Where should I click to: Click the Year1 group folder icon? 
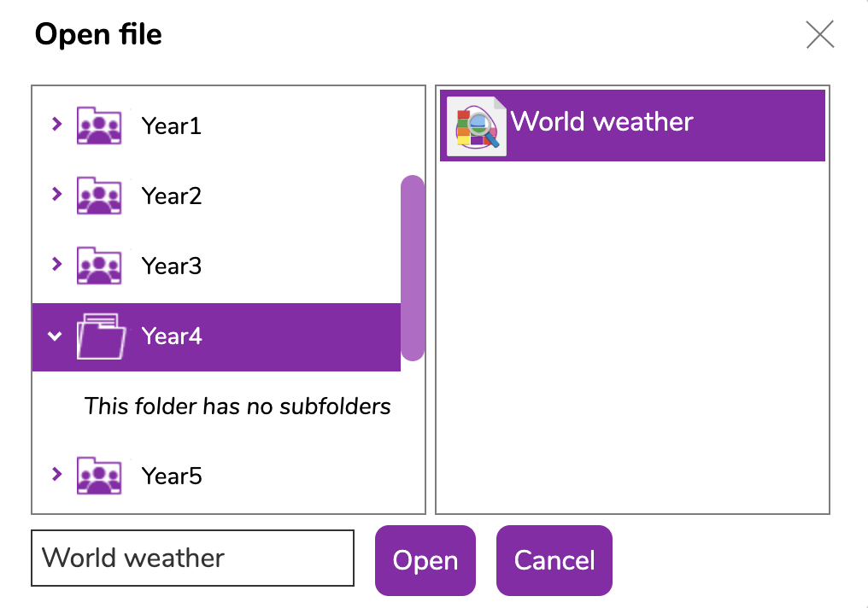98,126
